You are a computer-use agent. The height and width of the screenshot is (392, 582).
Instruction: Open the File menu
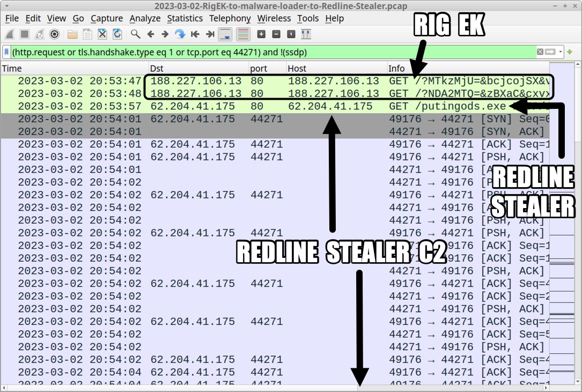point(12,19)
